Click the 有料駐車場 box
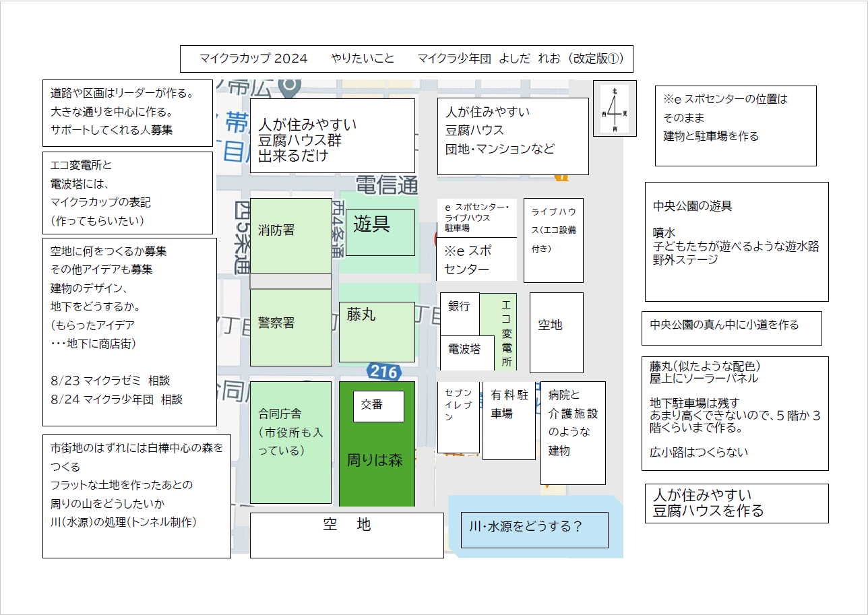 pos(509,421)
